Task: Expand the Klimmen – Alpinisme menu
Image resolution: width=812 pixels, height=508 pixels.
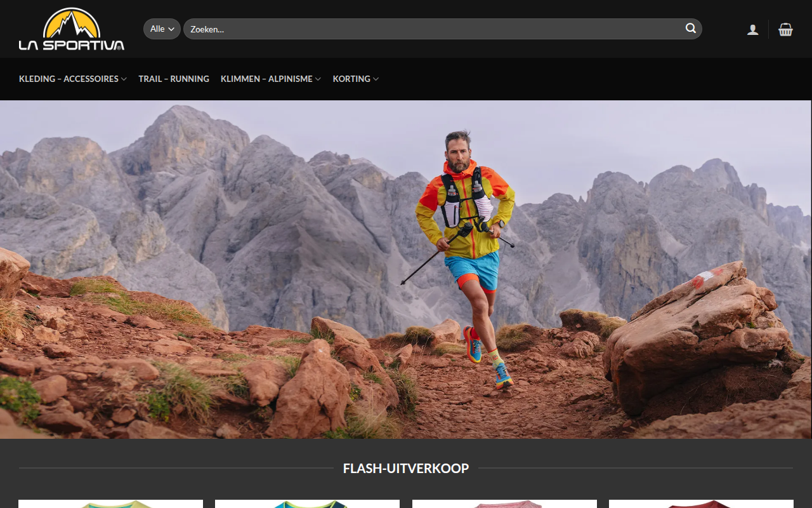Action: pos(271,79)
